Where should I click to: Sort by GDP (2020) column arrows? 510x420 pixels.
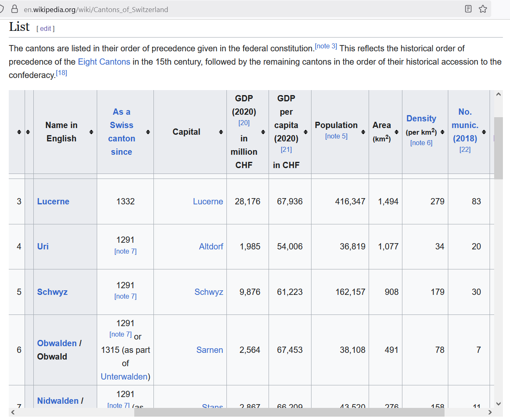(263, 132)
